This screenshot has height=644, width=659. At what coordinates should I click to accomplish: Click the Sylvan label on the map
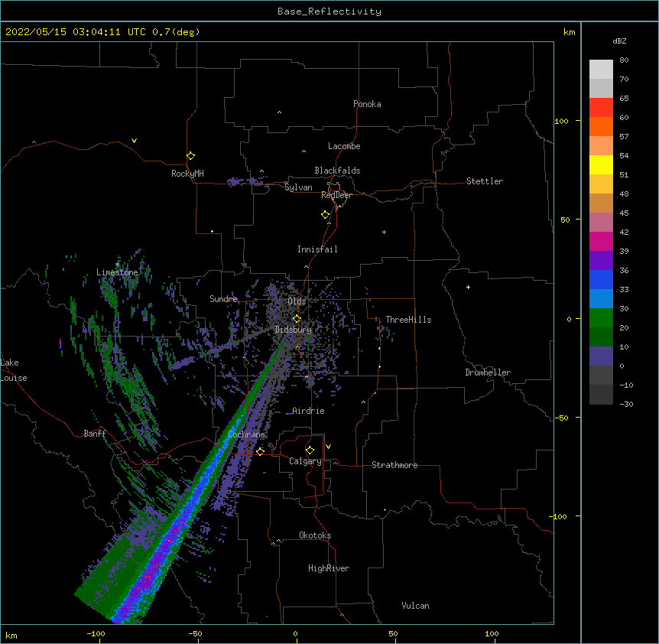click(x=298, y=187)
